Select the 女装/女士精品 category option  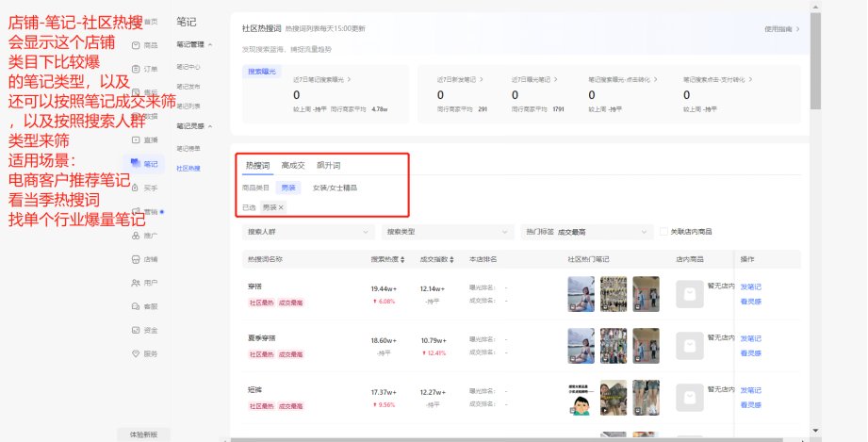click(x=335, y=188)
